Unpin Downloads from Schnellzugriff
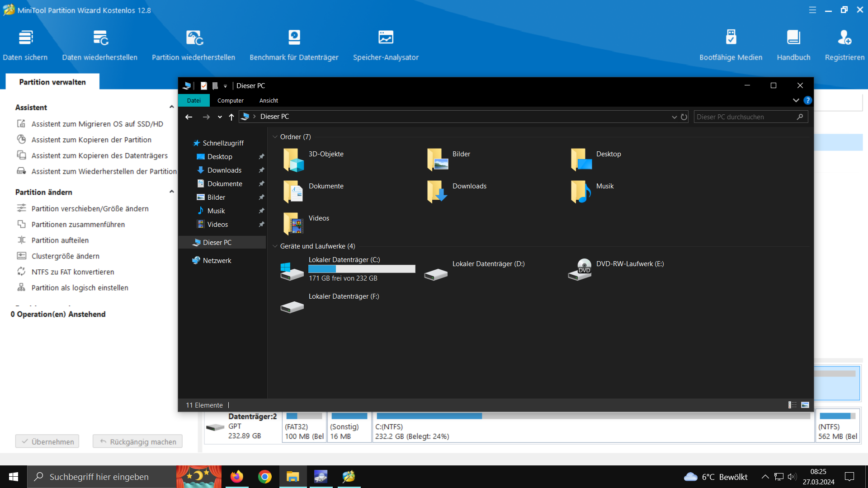Viewport: 868px width, 488px height. tap(261, 170)
